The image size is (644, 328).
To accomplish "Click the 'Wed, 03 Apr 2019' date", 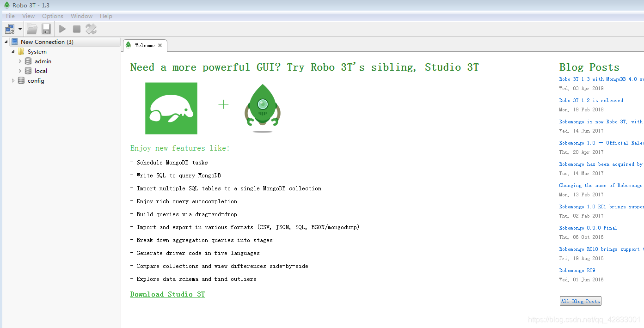I will [x=581, y=88].
